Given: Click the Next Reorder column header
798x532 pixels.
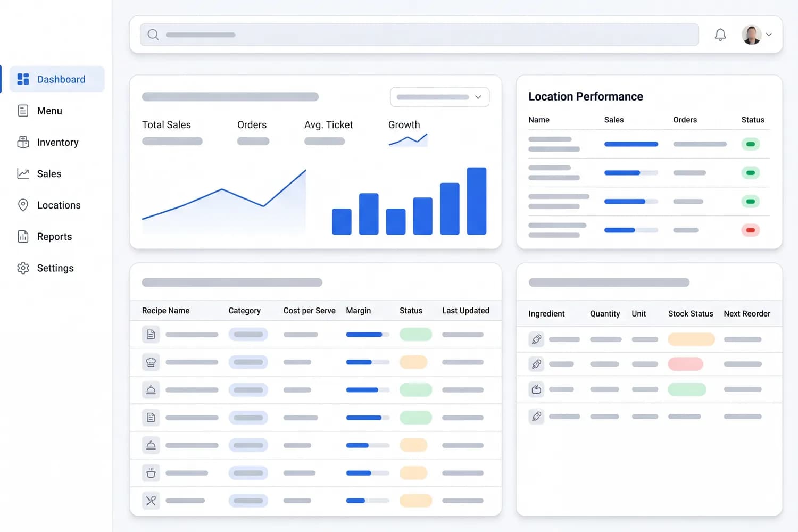Looking at the screenshot, I should pos(747,314).
